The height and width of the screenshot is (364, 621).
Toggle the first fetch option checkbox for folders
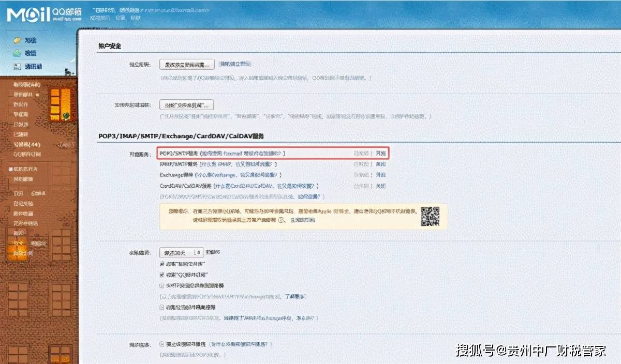(x=162, y=264)
